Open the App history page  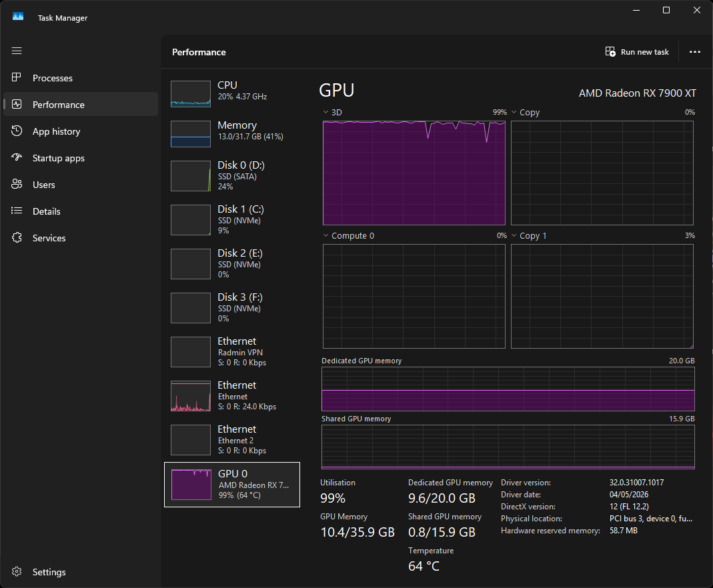[x=81, y=131]
